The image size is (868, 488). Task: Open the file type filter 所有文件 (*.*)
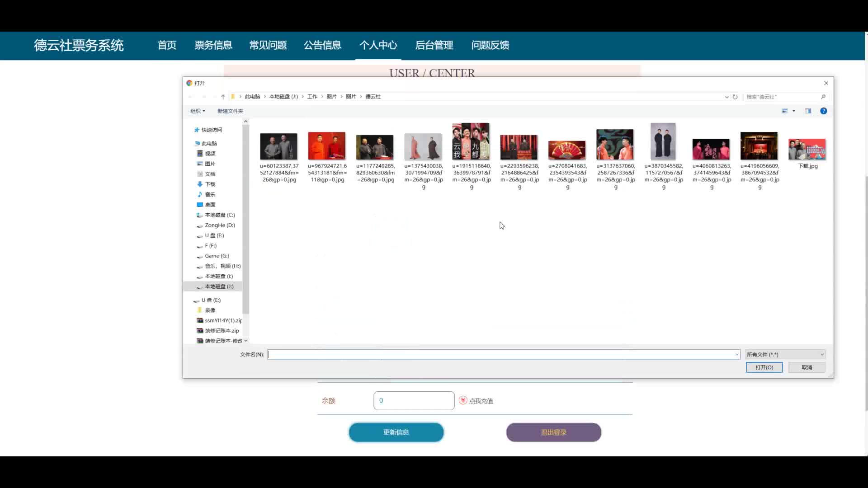[785, 355]
